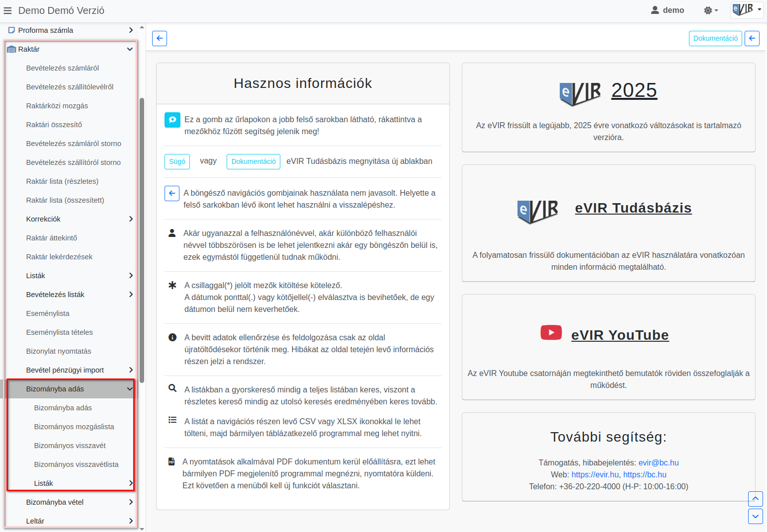Open Dokumentáció button in top toolbar
Screen dimensions: 767x532
coord(715,38)
